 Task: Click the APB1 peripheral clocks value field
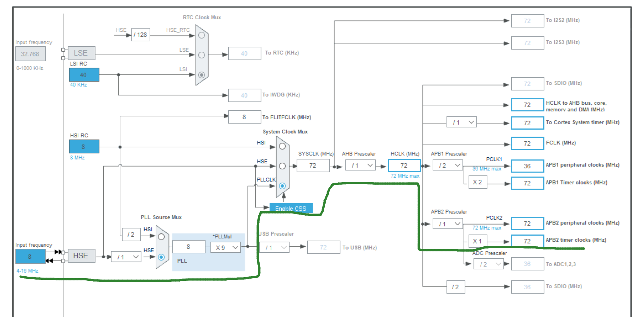pos(527,166)
